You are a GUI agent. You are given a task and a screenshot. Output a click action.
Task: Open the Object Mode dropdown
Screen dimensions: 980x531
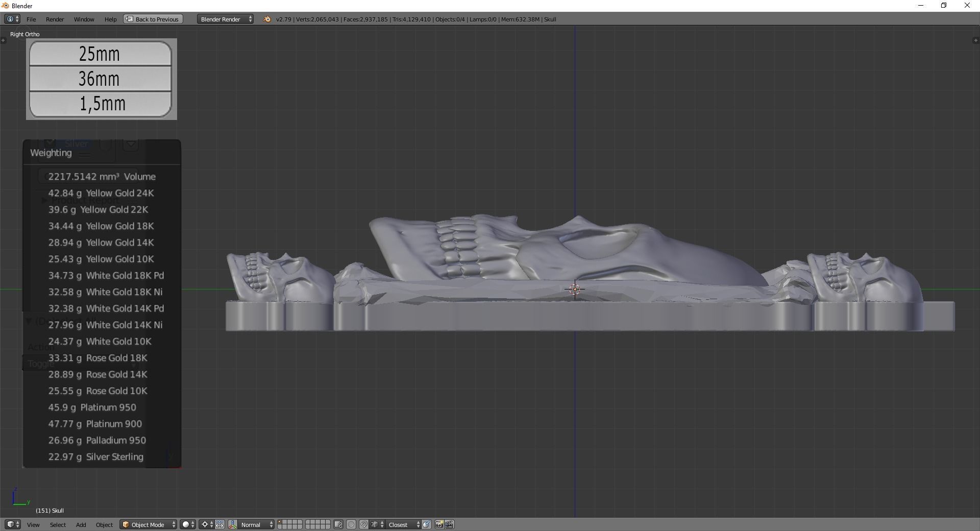(149, 524)
